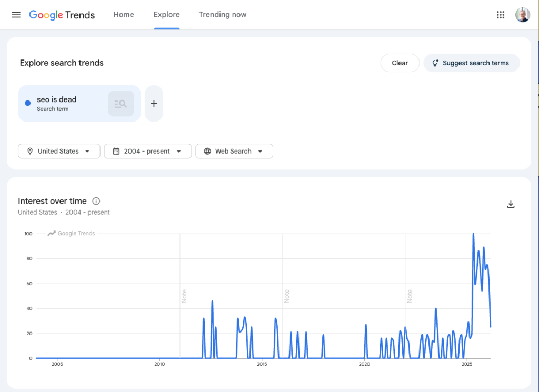Download the Interest over time data
This screenshot has width=539, height=392.
click(510, 204)
